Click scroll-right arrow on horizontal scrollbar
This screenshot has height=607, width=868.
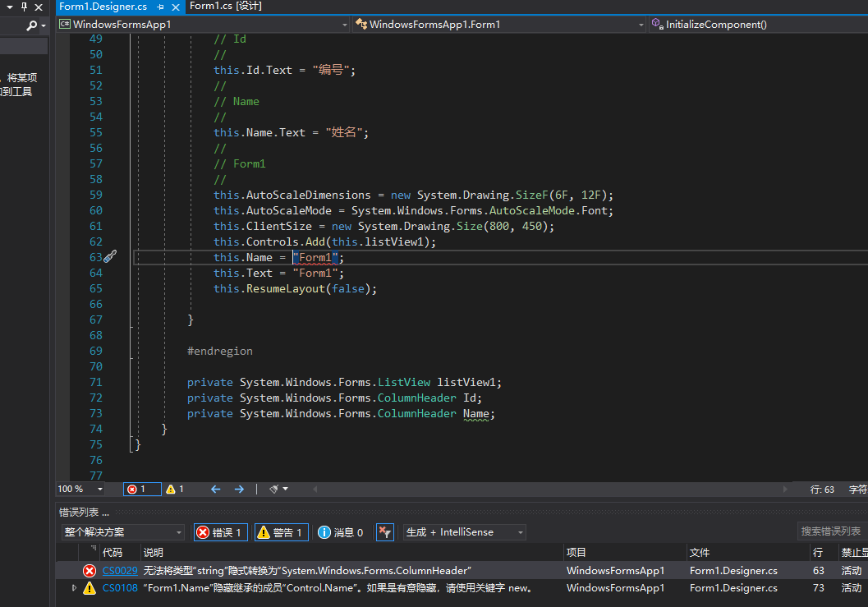(x=784, y=489)
